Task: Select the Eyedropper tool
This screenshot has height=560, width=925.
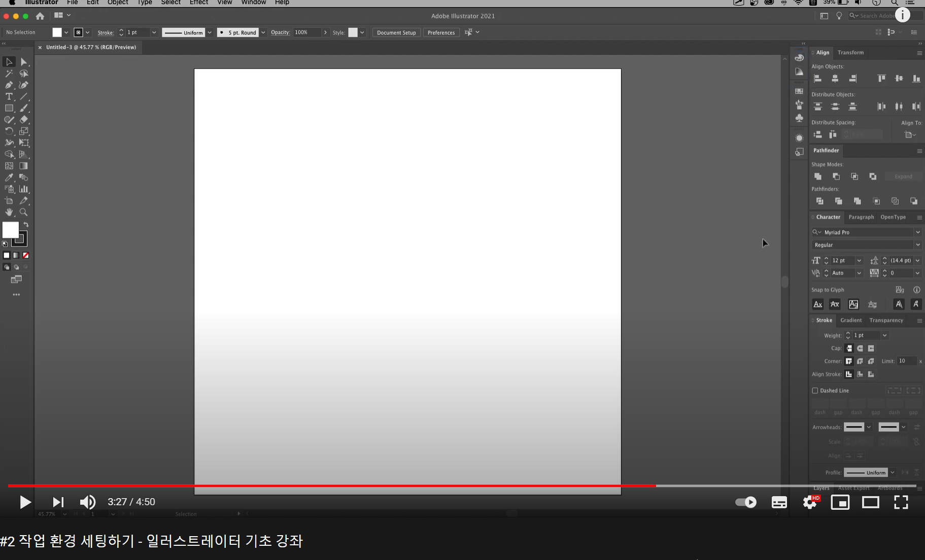Action: pyautogui.click(x=9, y=178)
